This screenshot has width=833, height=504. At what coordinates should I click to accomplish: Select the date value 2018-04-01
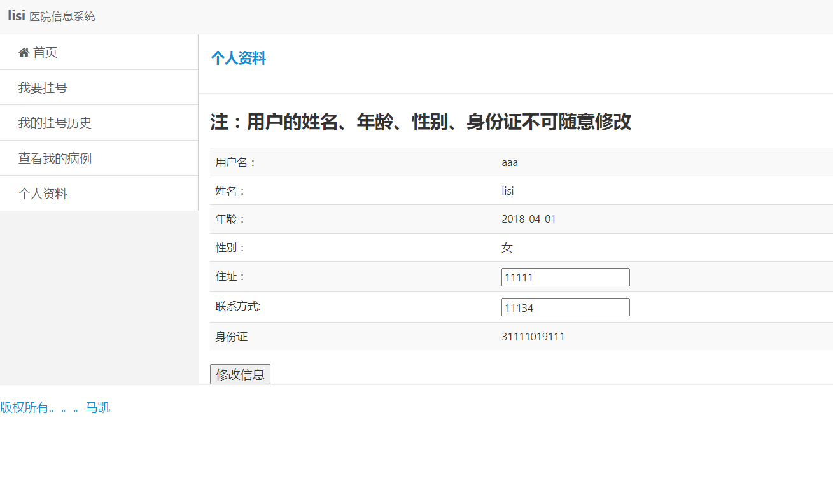(529, 219)
